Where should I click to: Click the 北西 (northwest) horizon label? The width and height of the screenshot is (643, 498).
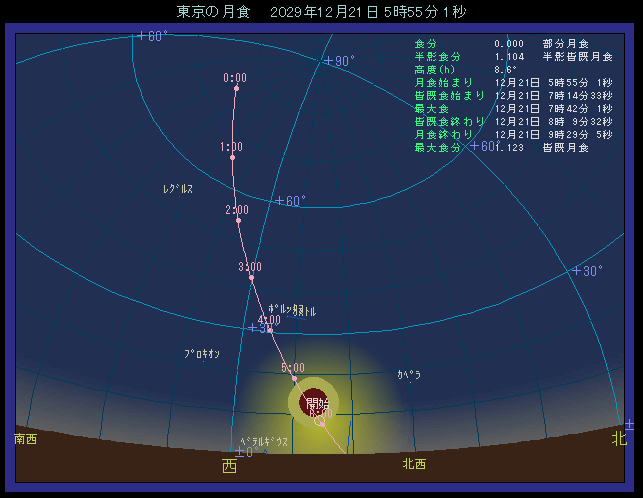click(414, 464)
